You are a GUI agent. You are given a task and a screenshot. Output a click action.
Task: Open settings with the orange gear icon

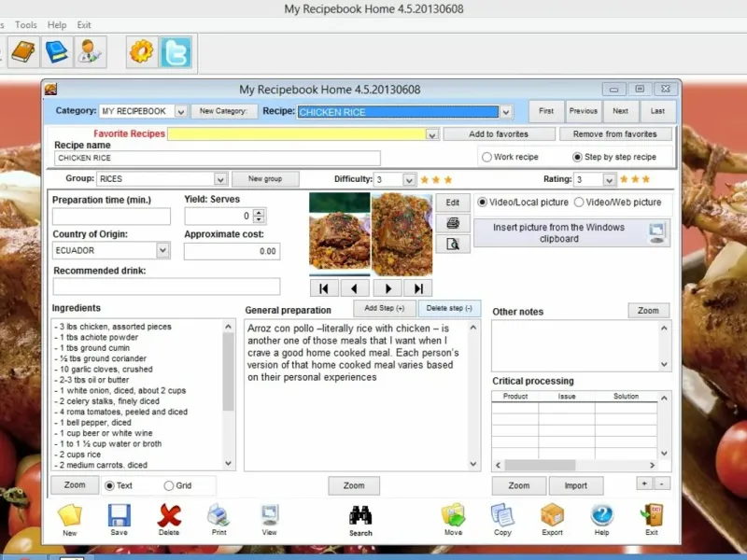tap(142, 51)
